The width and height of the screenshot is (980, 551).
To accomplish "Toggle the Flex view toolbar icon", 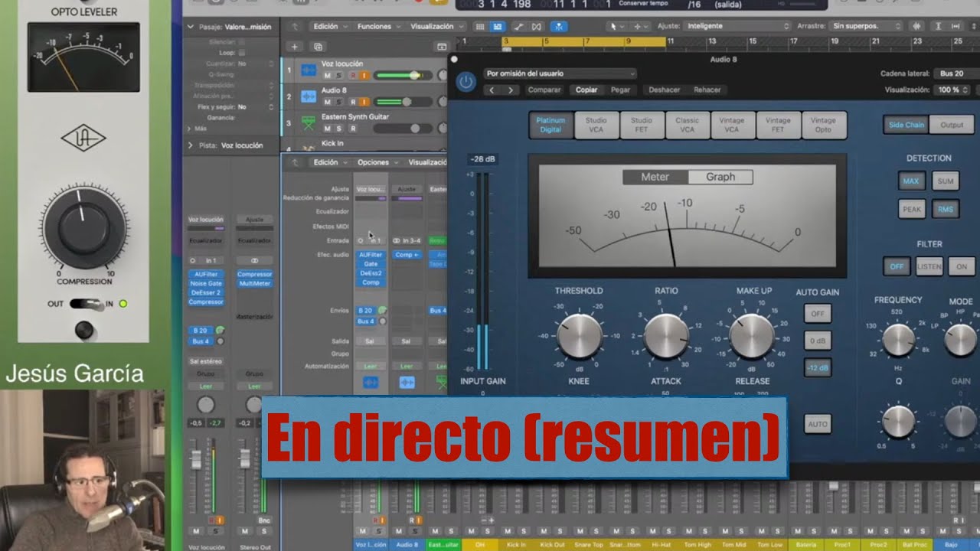I will pos(537,26).
